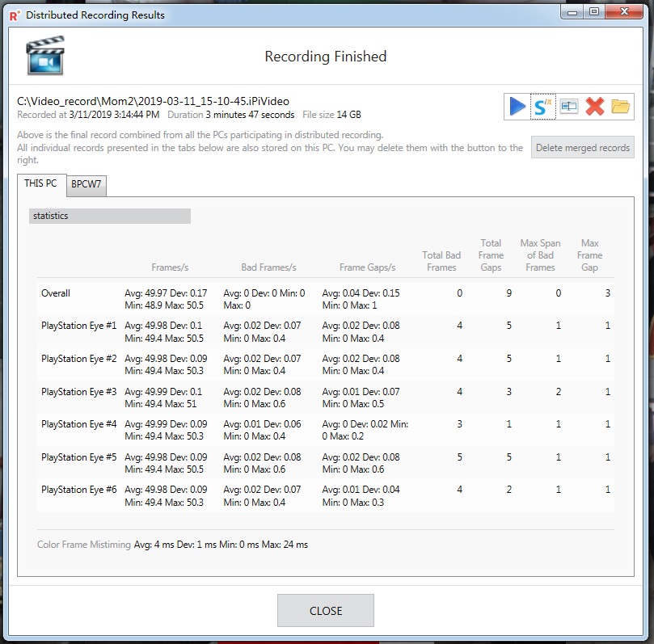
Task: Click Recorded at 3/11/2019 3:14:44 PM text
Action: pyautogui.click(x=88, y=115)
